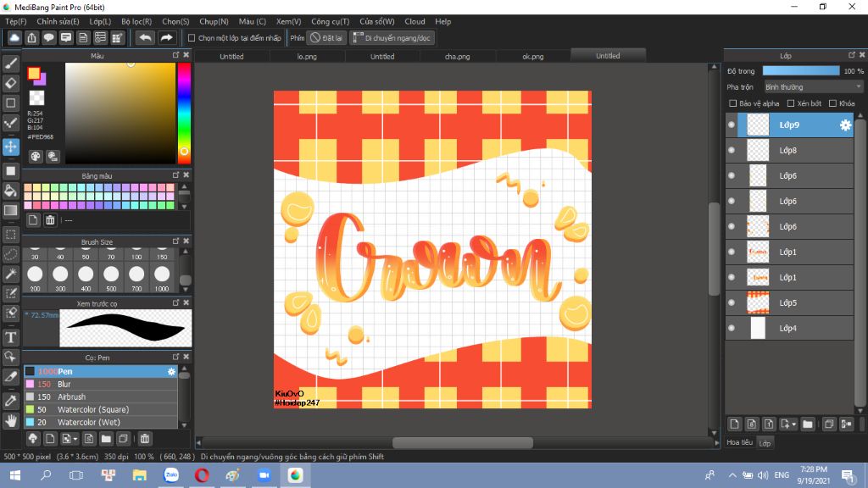Viewport: 868px width, 488px height.
Task: Select the Text tool
Action: 10,337
